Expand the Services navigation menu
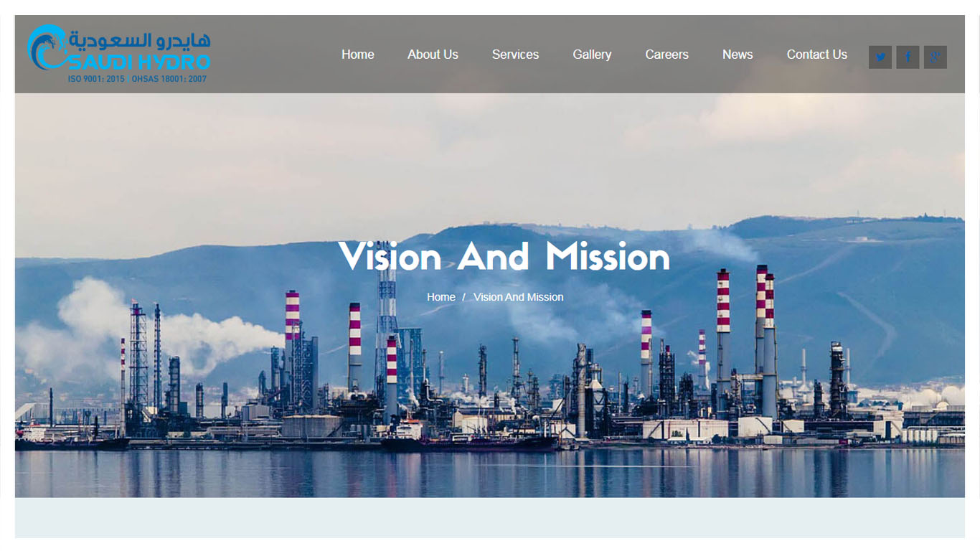Viewport: 980px width, 551px height. coord(515,54)
